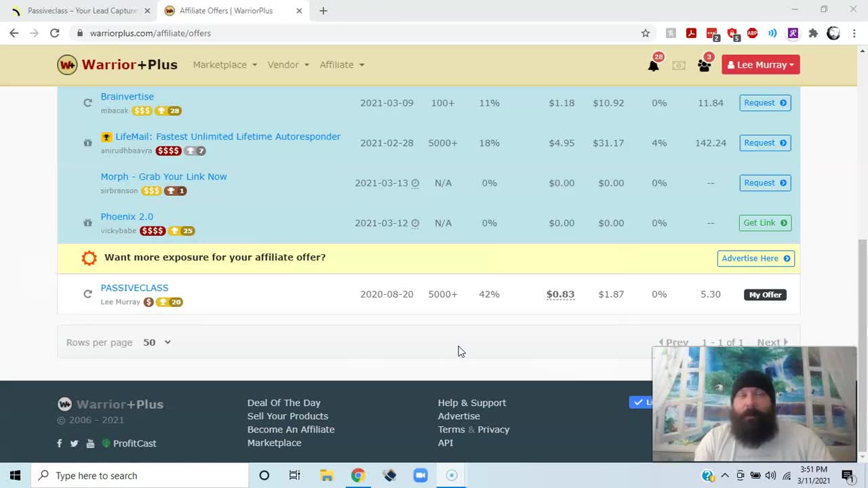Open the Twitter footer icon
868x488 pixels.
click(x=75, y=443)
